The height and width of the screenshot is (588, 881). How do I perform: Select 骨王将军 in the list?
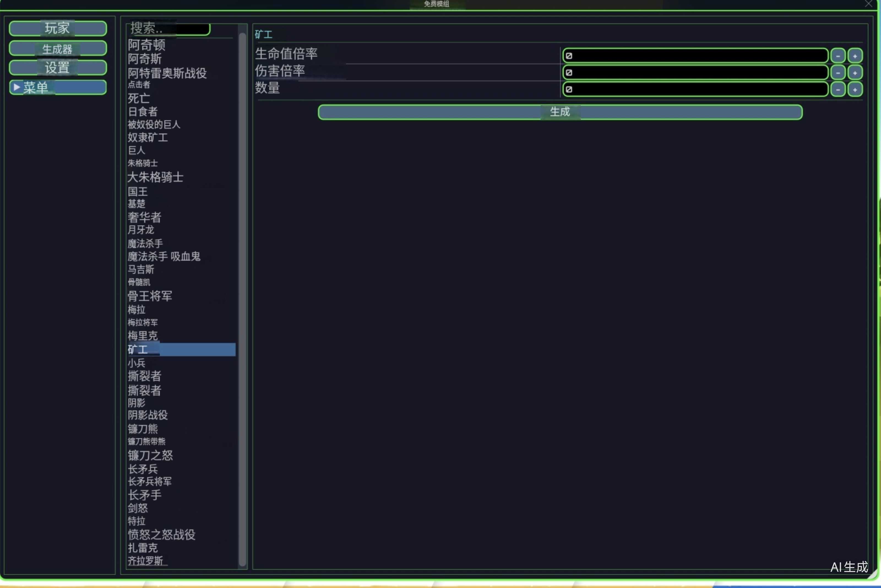click(x=150, y=296)
